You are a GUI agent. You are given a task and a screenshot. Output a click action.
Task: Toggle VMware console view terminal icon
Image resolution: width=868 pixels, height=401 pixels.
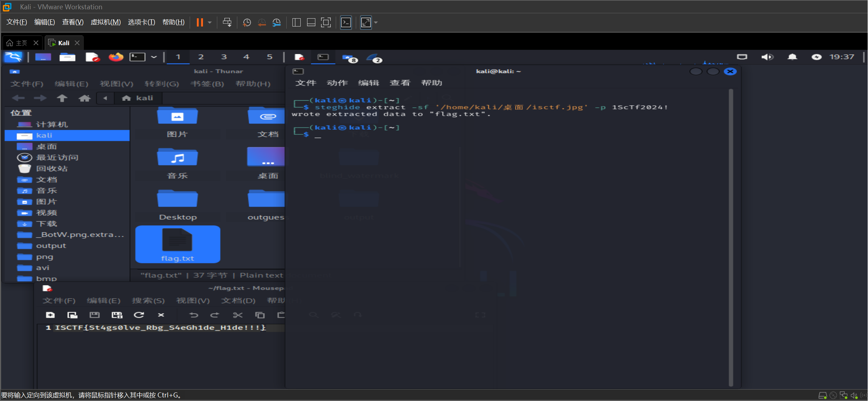click(346, 23)
